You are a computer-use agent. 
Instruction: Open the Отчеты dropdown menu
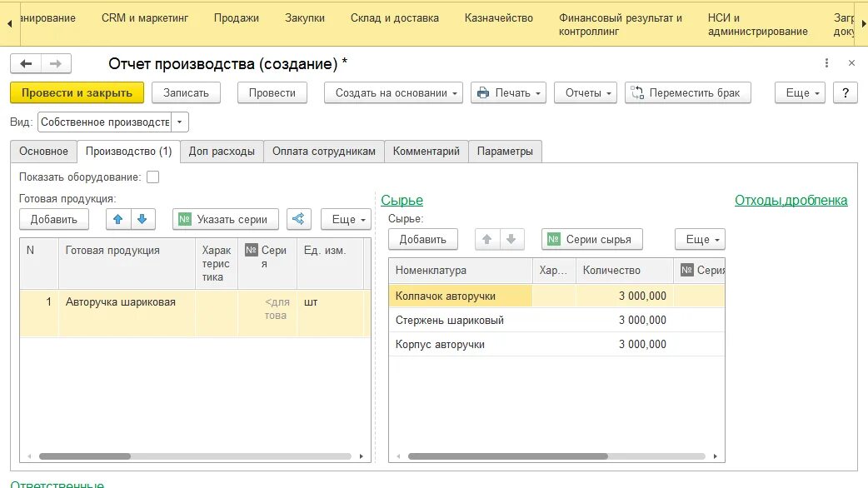pyautogui.click(x=585, y=93)
